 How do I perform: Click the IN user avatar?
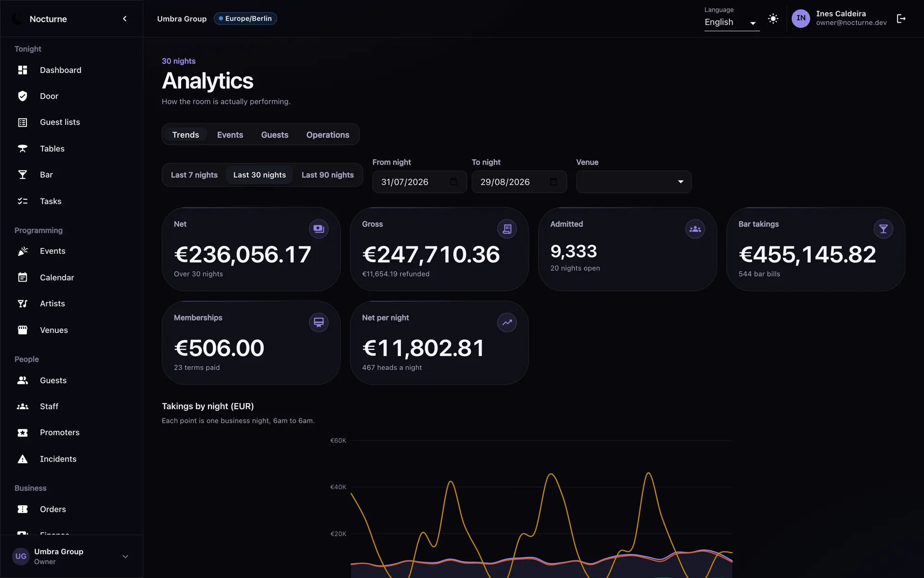[801, 18]
